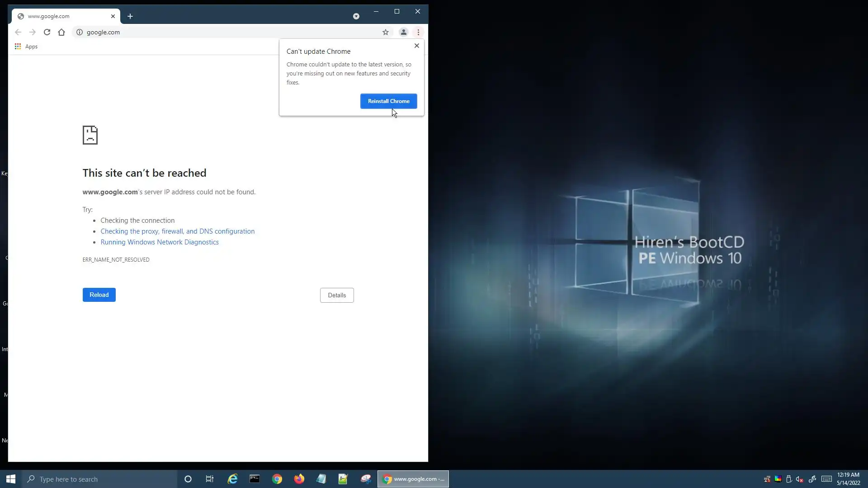Bookmark this page with the star icon
This screenshot has width=868, height=488.
tap(385, 32)
